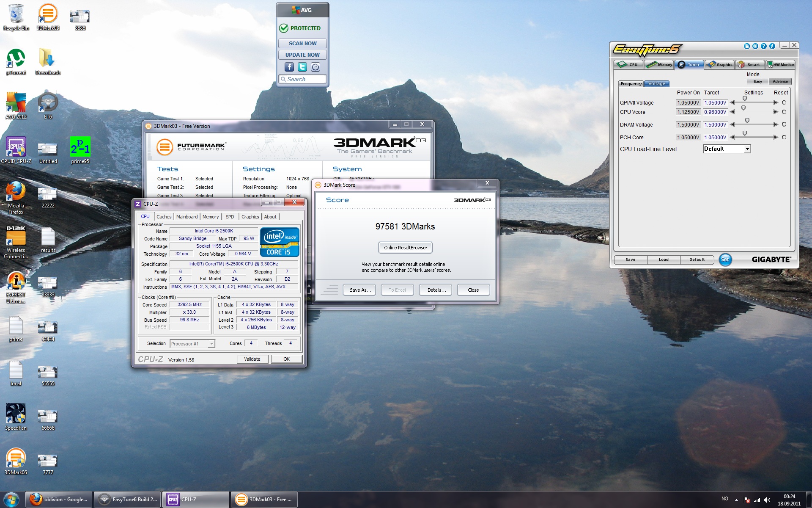812x508 pixels.
Task: Click the AVG gadget Search field
Action: click(302, 79)
